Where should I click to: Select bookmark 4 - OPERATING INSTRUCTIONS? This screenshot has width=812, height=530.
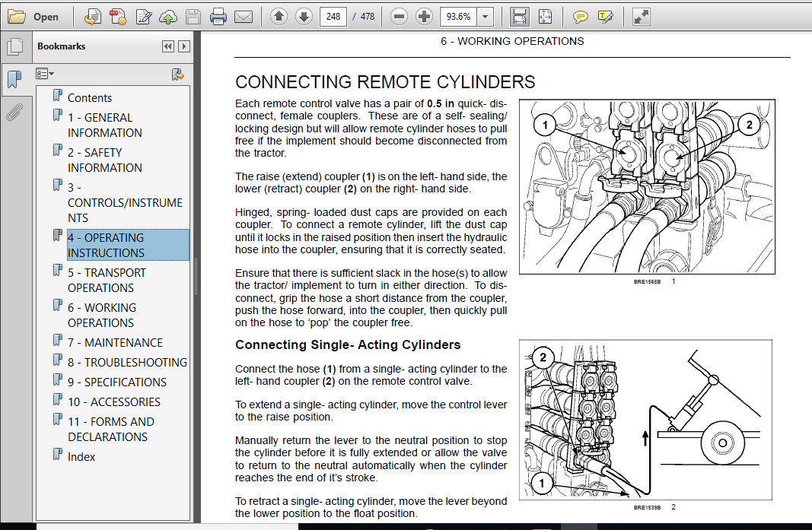(128, 245)
